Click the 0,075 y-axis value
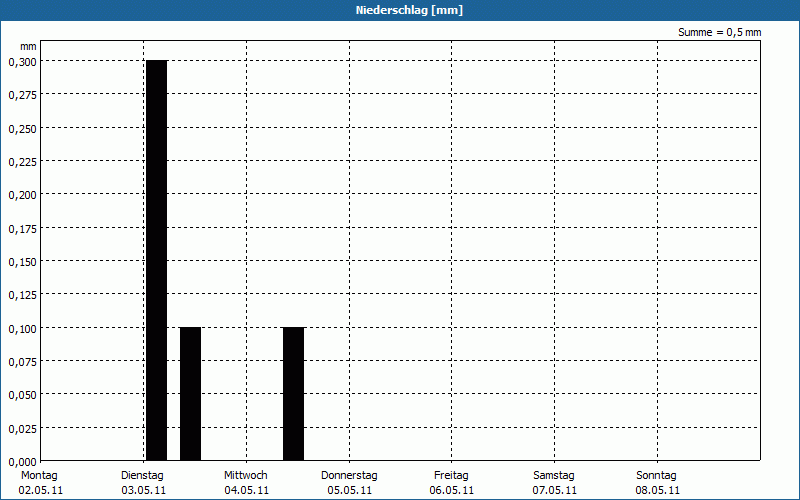800x500 pixels. click(22, 362)
